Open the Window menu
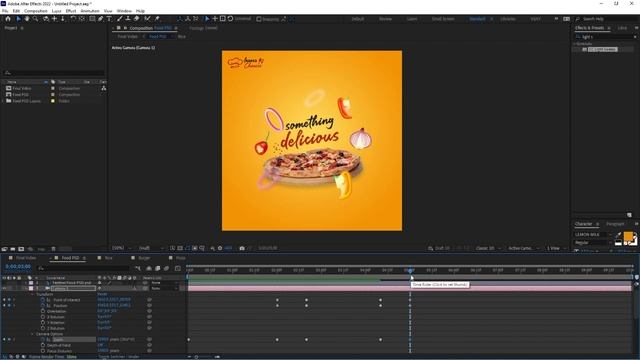 [x=124, y=11]
